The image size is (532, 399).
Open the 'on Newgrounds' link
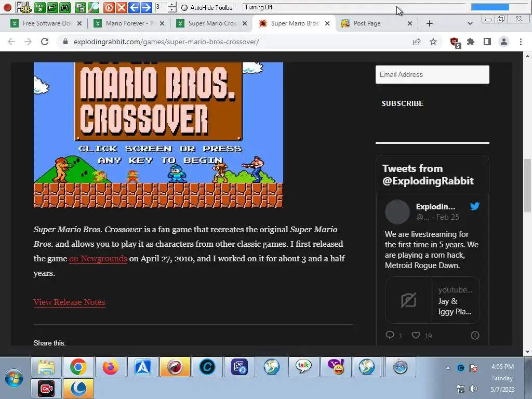pos(98,259)
